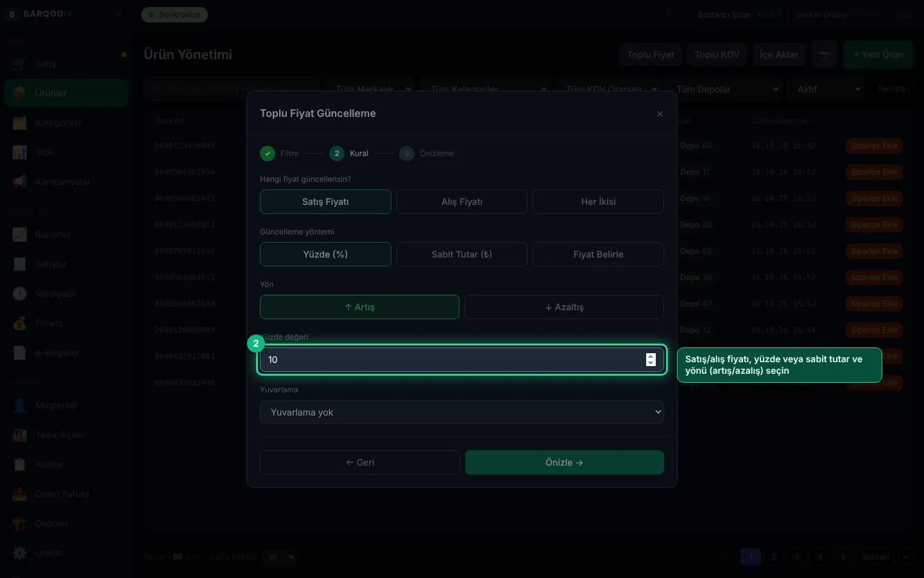The width and height of the screenshot is (924, 578).
Task: Click the camera icon button beside İçe Aktar
Action: click(825, 55)
